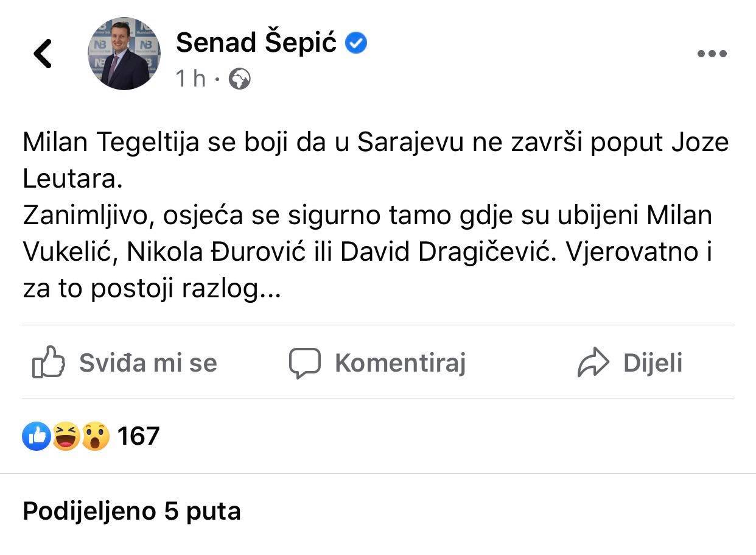Click the Komentiraj button text
Viewport: 756px width, 555px height.
tap(400, 363)
